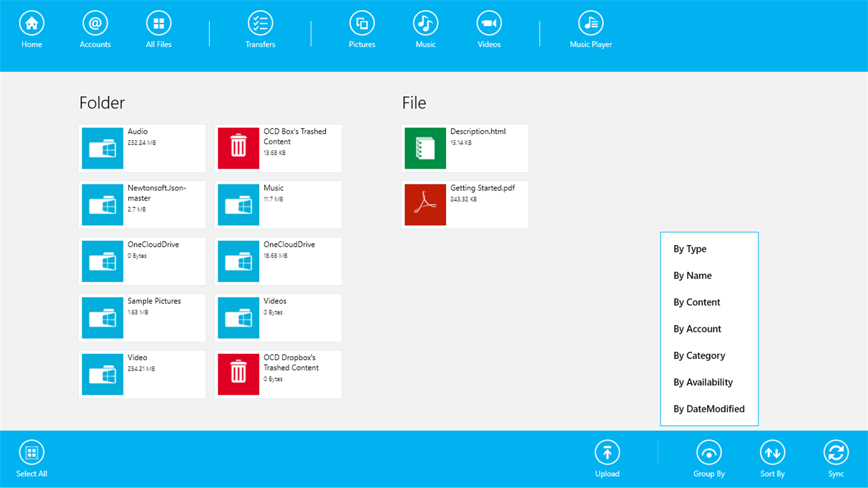Click the File group heading

click(x=414, y=103)
